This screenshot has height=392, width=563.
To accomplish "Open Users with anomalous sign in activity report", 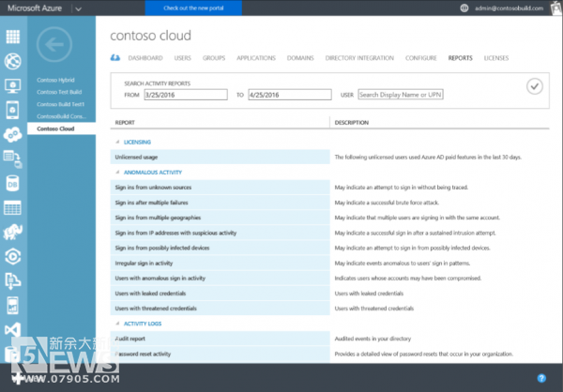I will (x=220, y=279).
